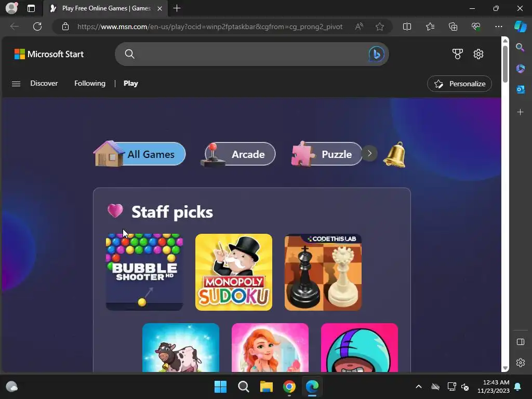This screenshot has height=399, width=532.
Task: Show hidden system tray icons
Action: pyautogui.click(x=419, y=387)
